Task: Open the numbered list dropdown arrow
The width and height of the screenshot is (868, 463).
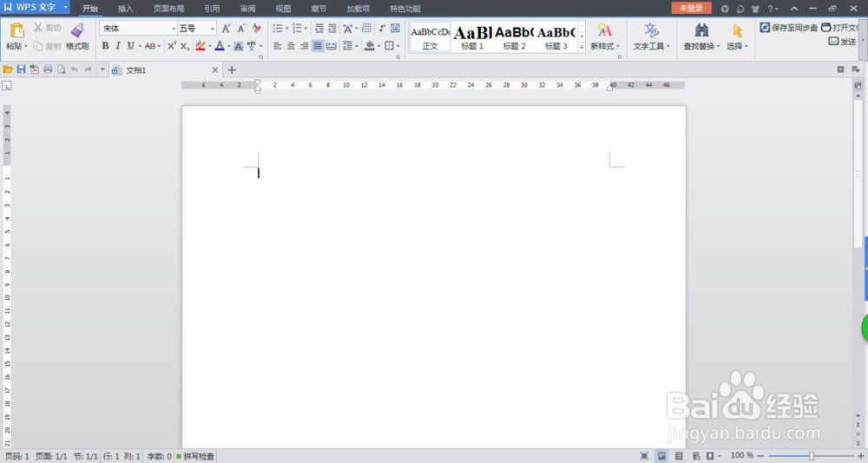Action: coord(306,29)
